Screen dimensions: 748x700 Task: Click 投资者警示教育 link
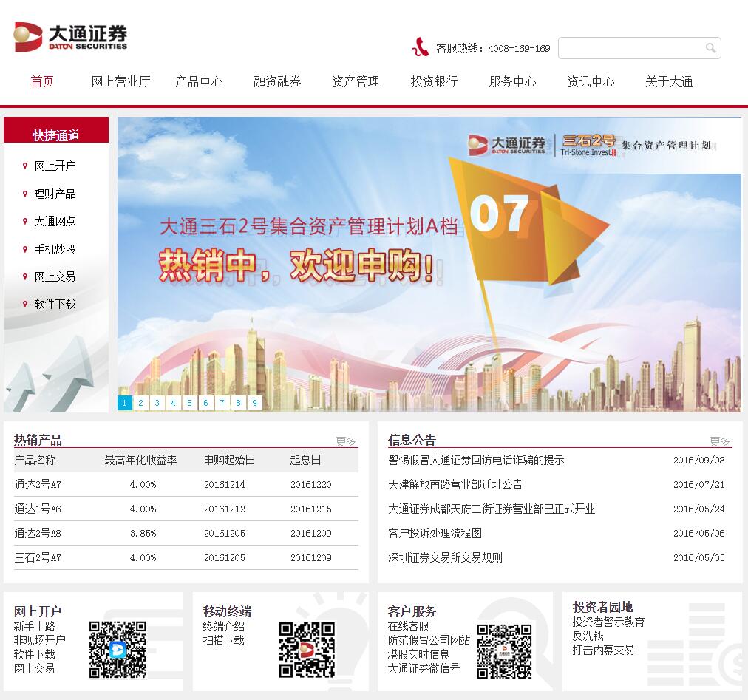point(609,622)
